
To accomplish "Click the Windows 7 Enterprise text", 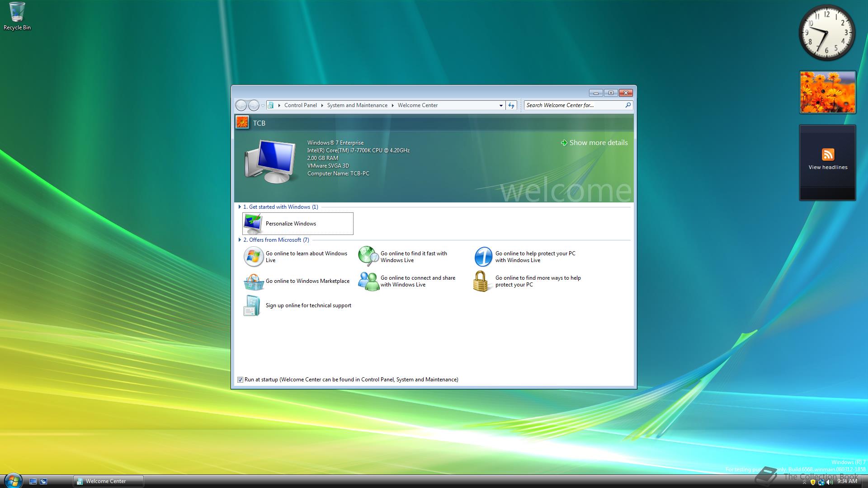I will (335, 143).
